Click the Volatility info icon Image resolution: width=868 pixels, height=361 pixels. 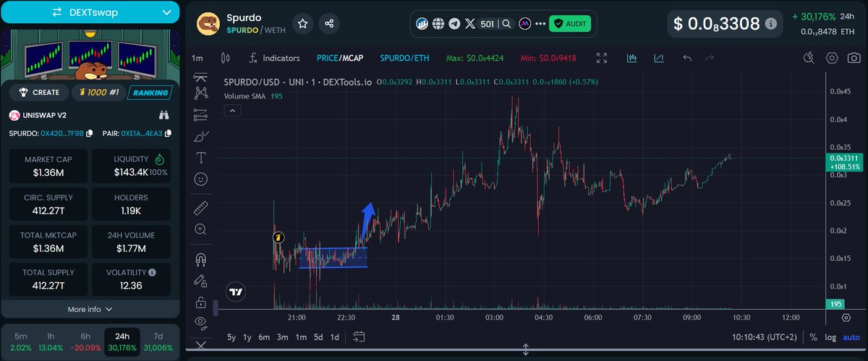pos(152,273)
